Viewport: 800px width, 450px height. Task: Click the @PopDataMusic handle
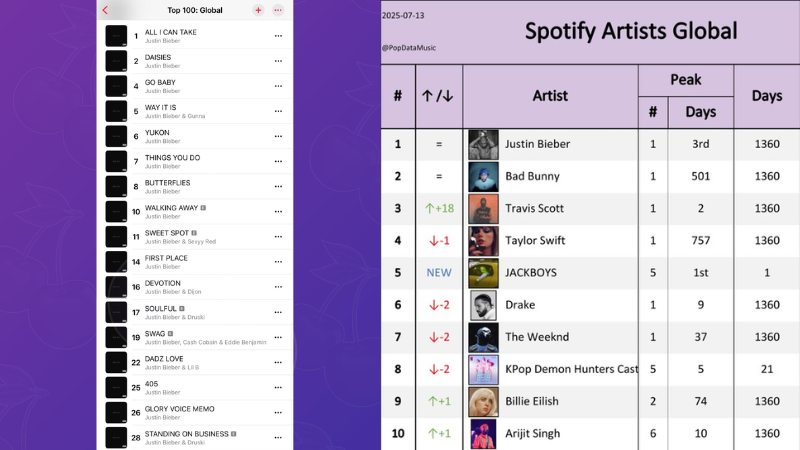pos(409,47)
